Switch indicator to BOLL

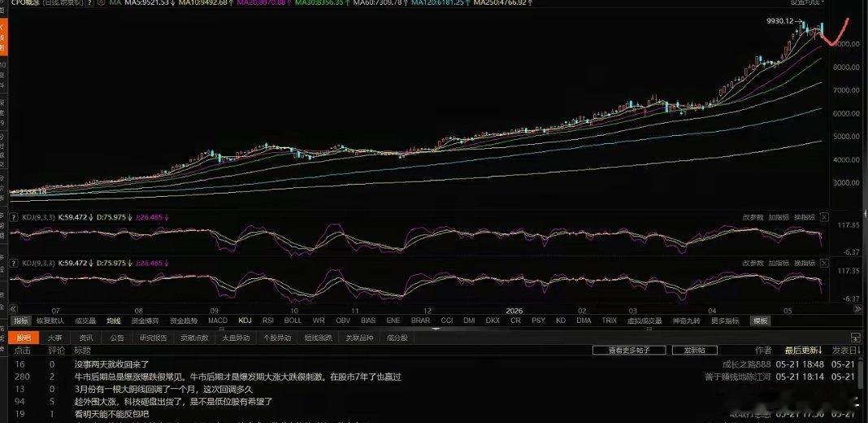click(x=293, y=321)
